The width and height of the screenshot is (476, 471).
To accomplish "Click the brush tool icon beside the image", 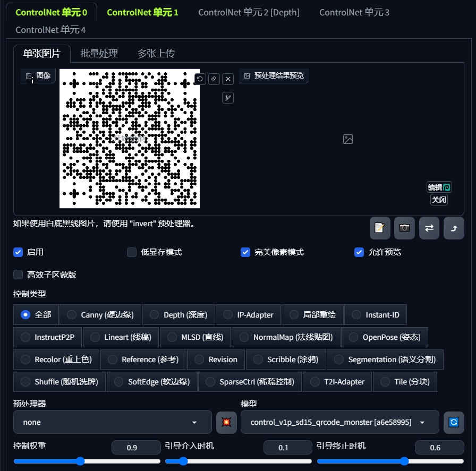I will tap(228, 98).
